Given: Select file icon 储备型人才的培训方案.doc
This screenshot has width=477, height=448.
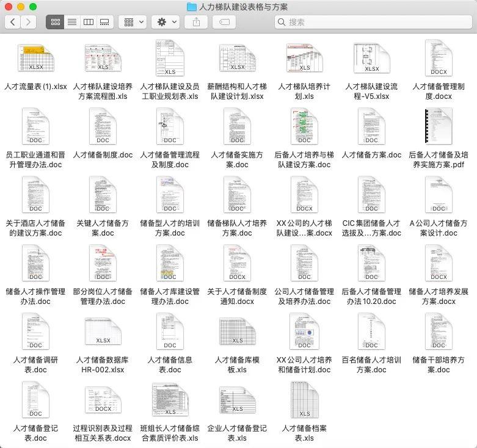Looking at the screenshot, I should [x=170, y=194].
